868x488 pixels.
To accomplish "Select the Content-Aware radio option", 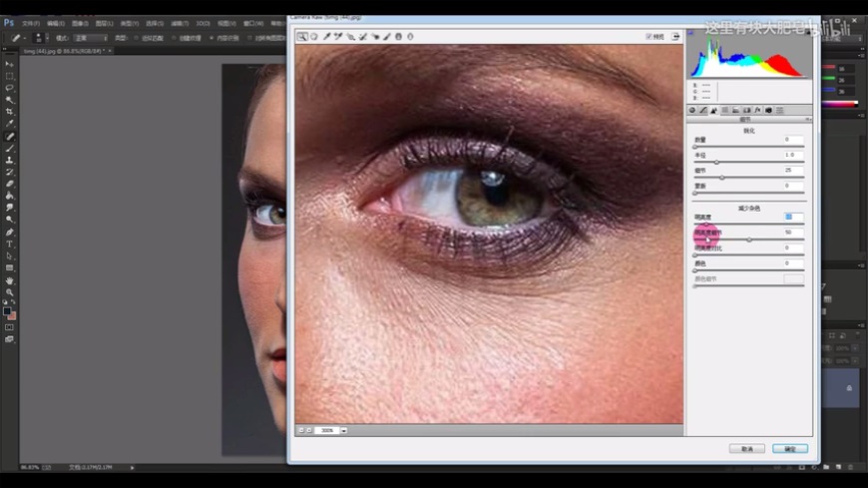I will (x=212, y=38).
